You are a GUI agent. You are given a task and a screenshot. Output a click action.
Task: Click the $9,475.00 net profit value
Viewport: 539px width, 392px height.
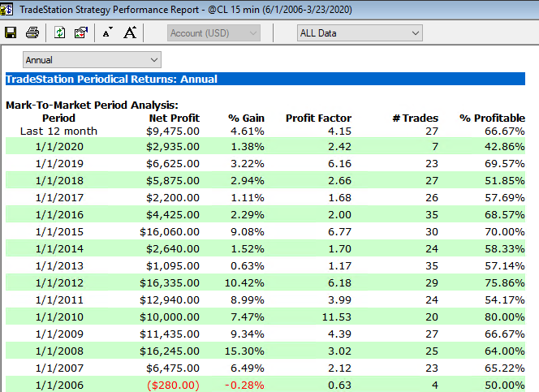pyautogui.click(x=173, y=131)
